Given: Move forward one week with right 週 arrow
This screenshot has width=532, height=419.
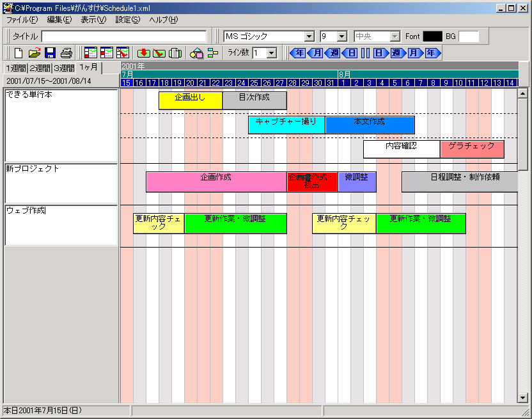Looking at the screenshot, I should pos(398,53).
